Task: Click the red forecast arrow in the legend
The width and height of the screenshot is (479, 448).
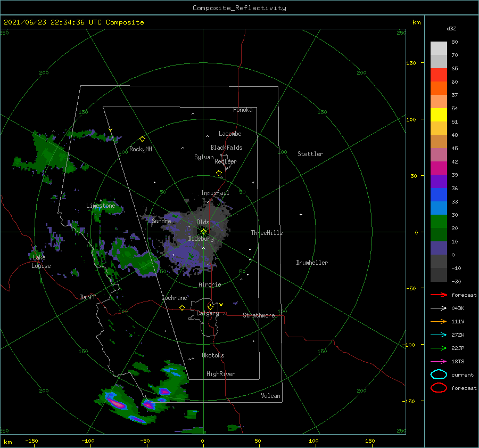Action: tap(439, 295)
